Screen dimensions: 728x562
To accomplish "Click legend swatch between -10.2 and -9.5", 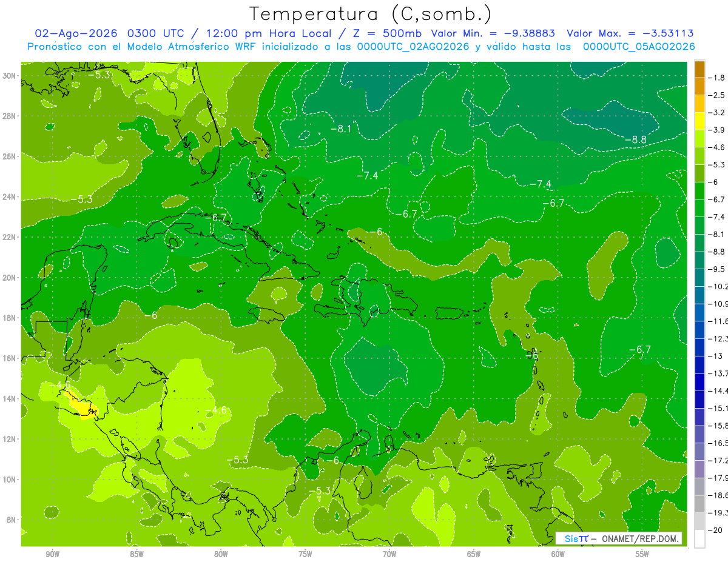I will click(x=699, y=278).
